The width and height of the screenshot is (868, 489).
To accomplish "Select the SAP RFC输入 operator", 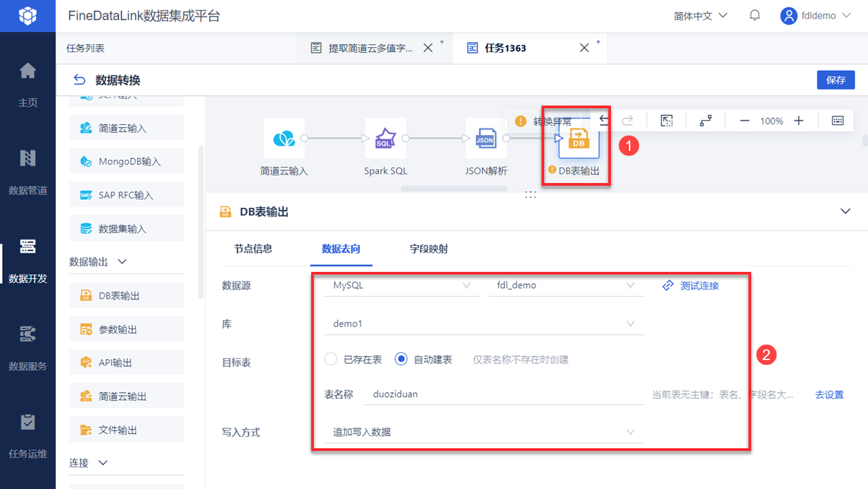I will (x=126, y=195).
